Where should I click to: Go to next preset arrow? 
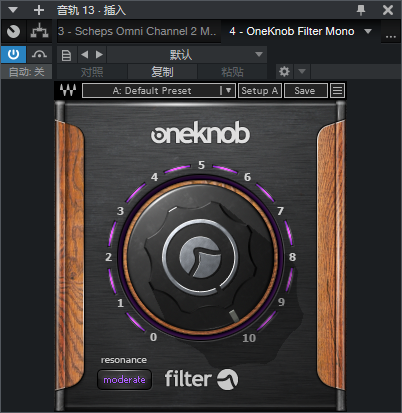[99, 54]
